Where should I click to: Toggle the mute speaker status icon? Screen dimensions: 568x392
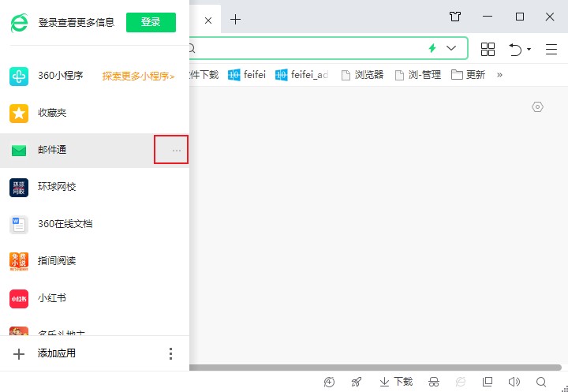(514, 382)
